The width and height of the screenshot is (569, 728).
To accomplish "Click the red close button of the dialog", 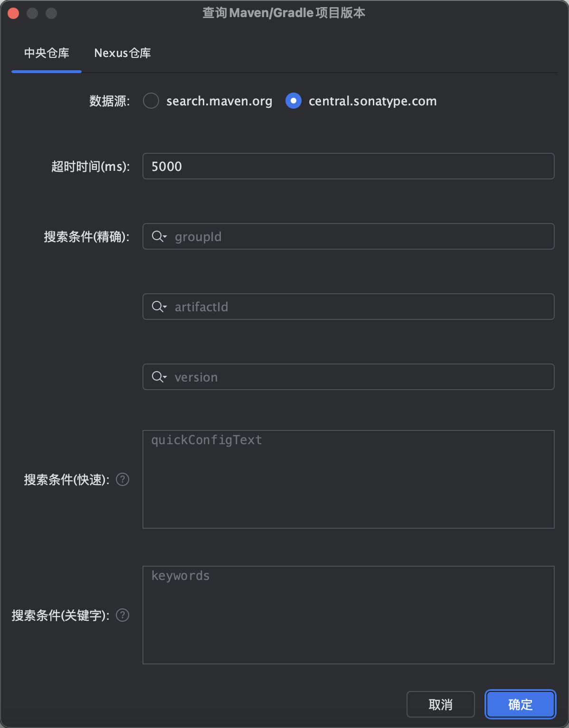I will click(13, 13).
